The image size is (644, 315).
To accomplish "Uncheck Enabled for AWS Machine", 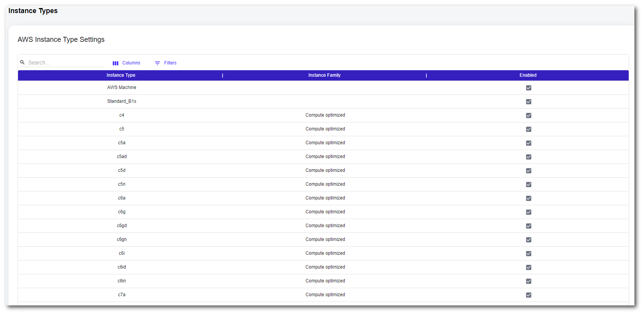I will 529,88.
